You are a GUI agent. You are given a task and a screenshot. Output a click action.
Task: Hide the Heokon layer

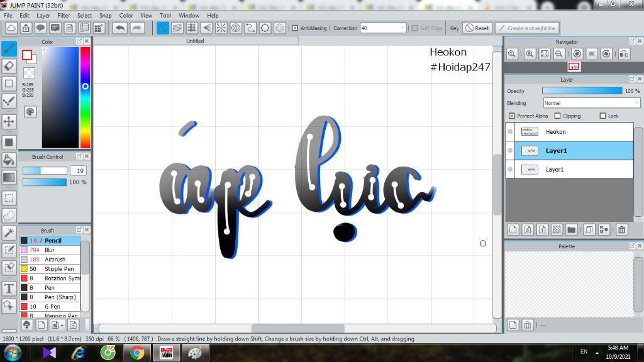pos(510,132)
